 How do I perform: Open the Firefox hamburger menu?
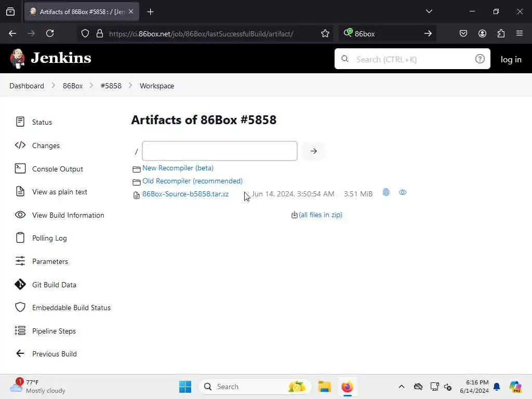coord(520,33)
